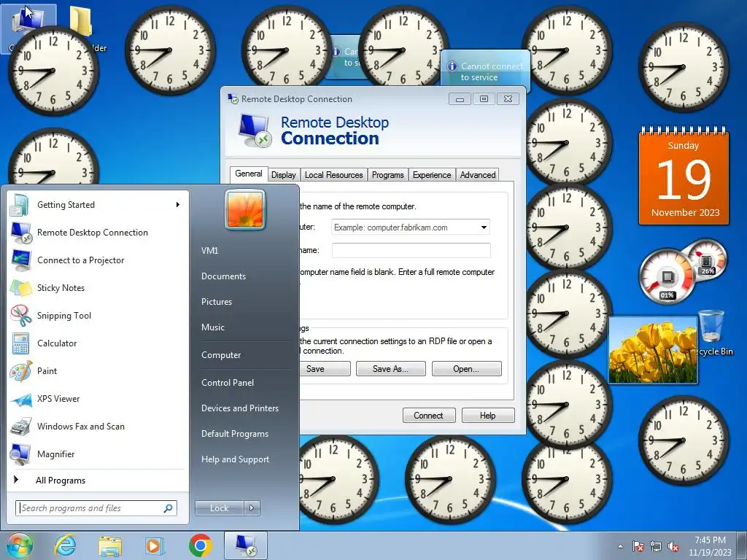Click the Save button

324,368
